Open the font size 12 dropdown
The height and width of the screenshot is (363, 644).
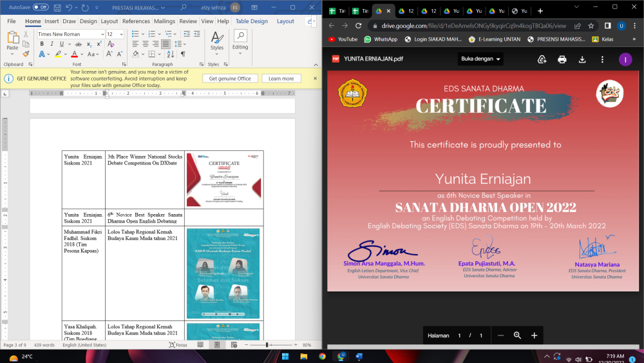pos(122,34)
